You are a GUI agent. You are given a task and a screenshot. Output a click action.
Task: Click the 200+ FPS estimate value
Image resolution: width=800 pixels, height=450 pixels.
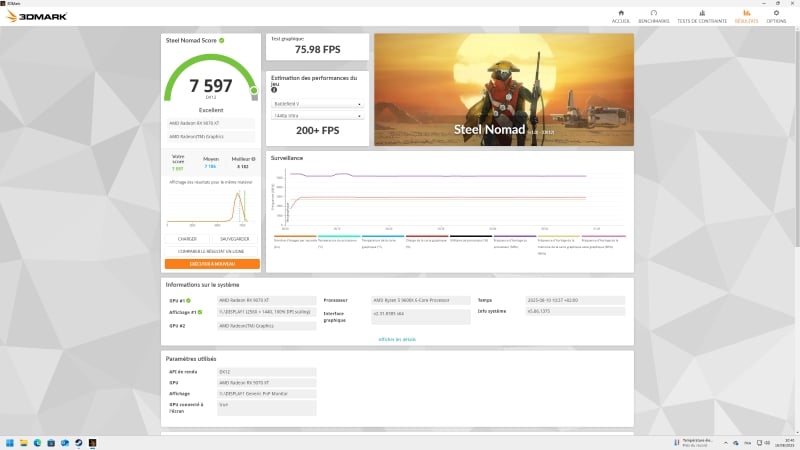tap(317, 131)
